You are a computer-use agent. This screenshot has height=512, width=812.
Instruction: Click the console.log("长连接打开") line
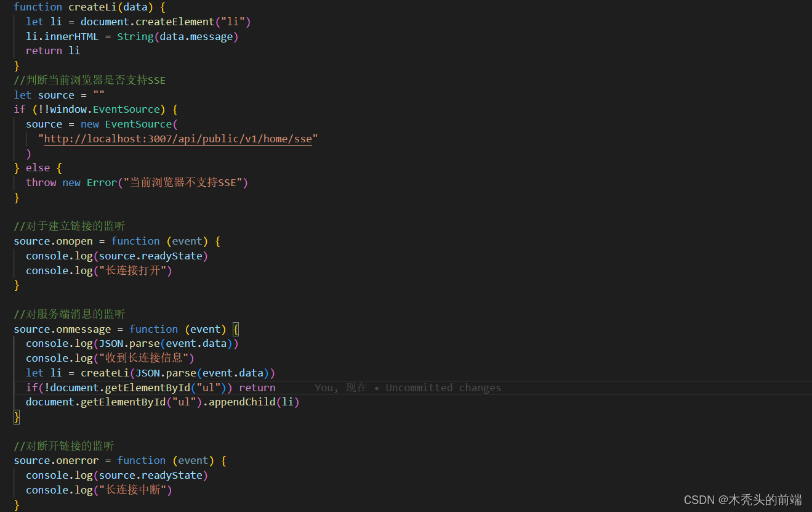click(99, 270)
